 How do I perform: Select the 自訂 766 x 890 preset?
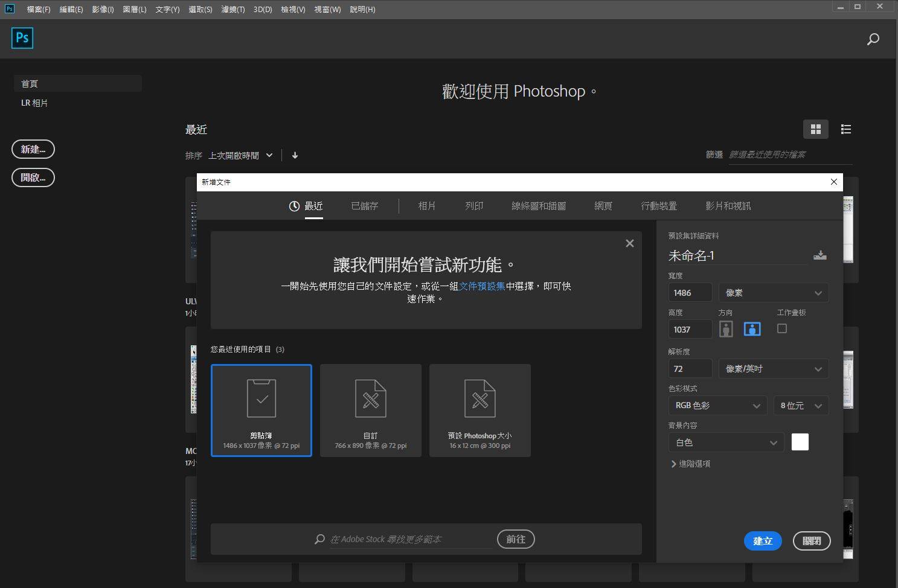click(x=371, y=411)
